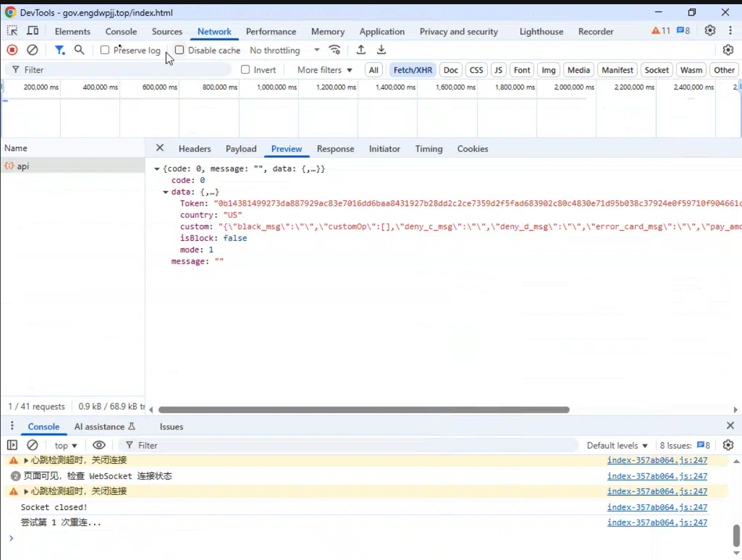This screenshot has height=560, width=742.
Task: Enable Disable cache checkbox
Action: click(x=179, y=50)
